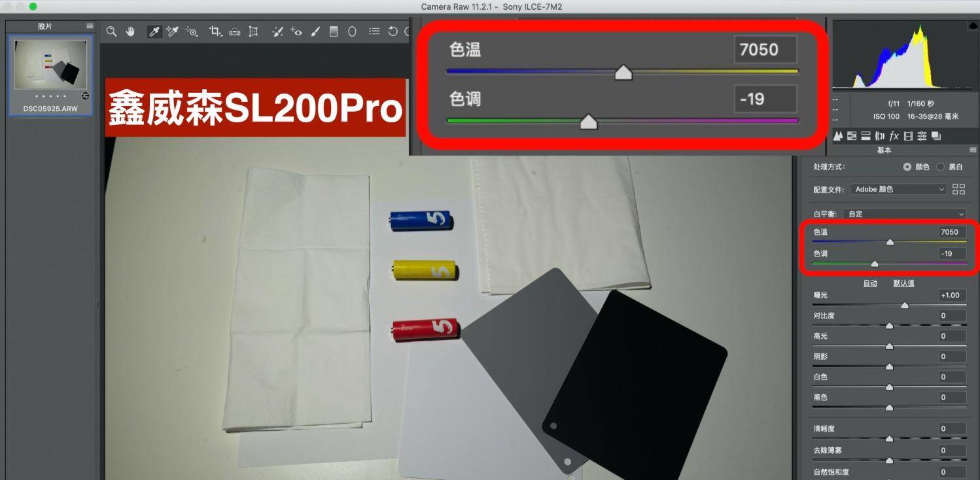Click the f/11 aperture readout
The image size is (980, 480).
pos(894,103)
